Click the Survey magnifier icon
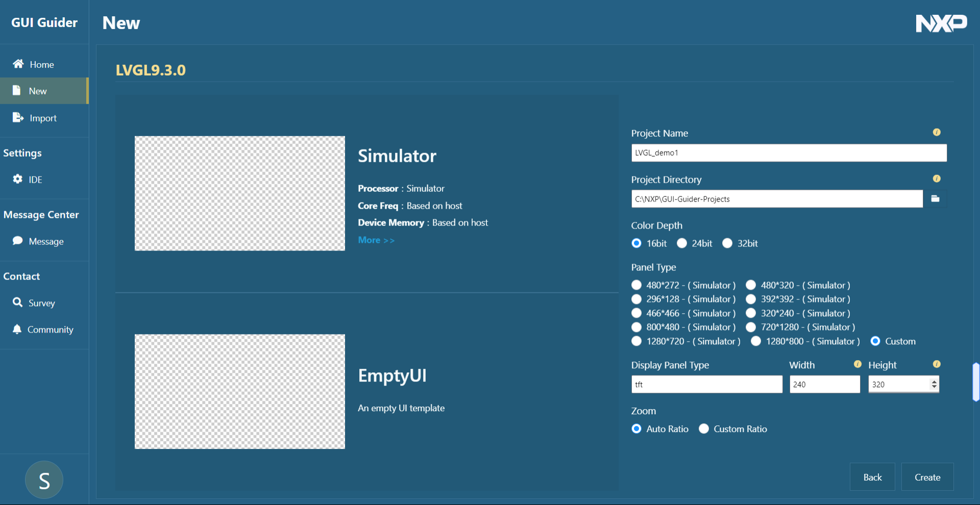This screenshot has height=505, width=980. [x=18, y=302]
